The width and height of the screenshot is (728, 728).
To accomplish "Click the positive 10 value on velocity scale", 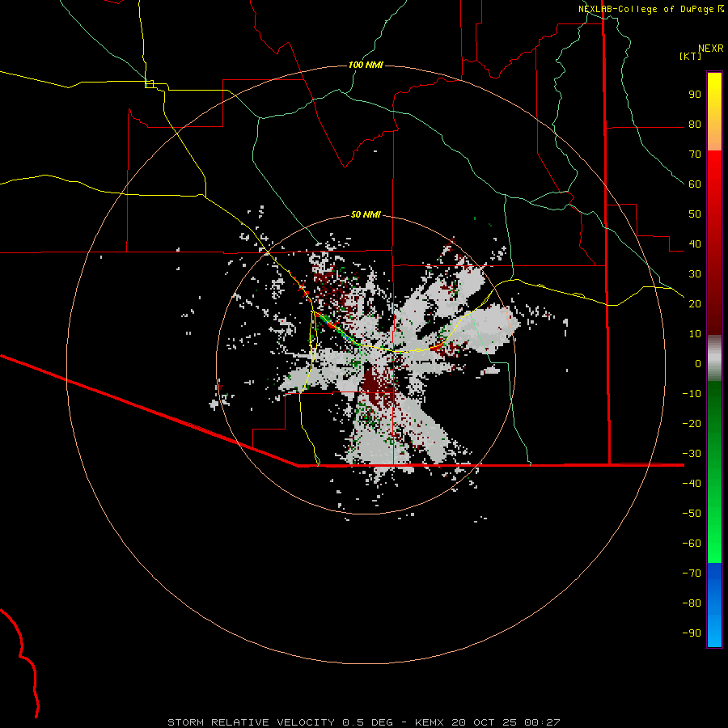I will [695, 334].
